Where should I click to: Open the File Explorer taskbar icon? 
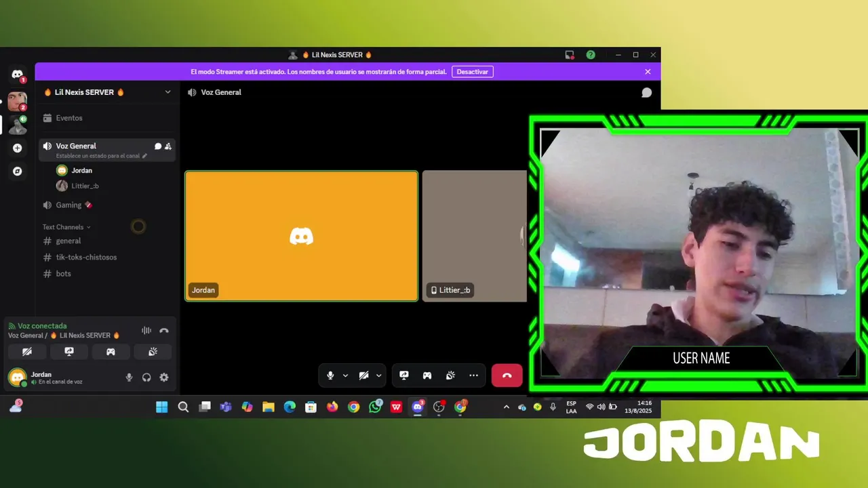(x=269, y=407)
